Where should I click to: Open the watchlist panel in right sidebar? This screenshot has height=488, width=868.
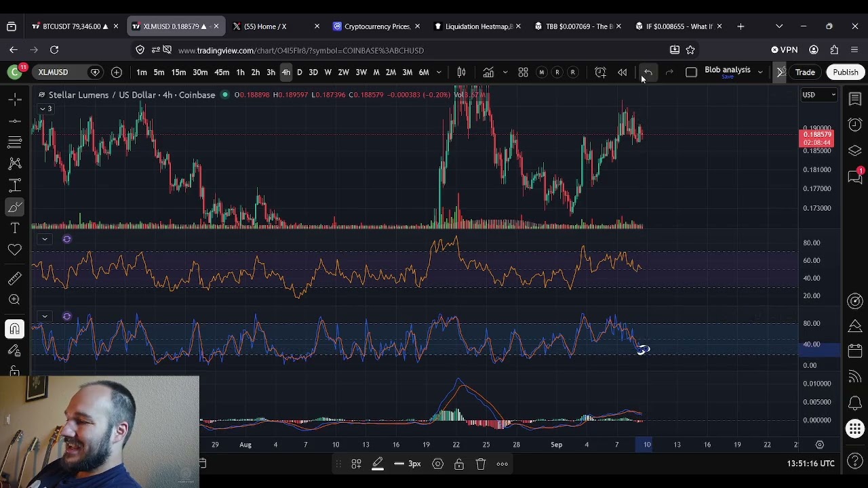tap(854, 100)
